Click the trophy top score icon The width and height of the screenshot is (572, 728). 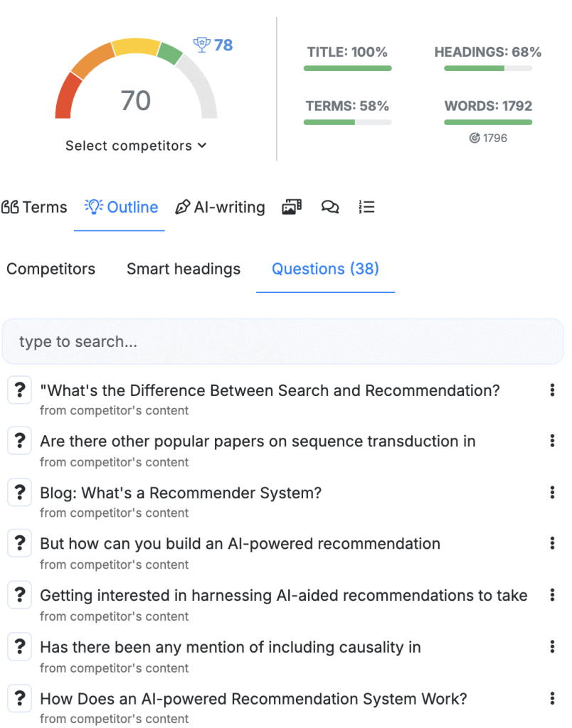[x=202, y=45]
